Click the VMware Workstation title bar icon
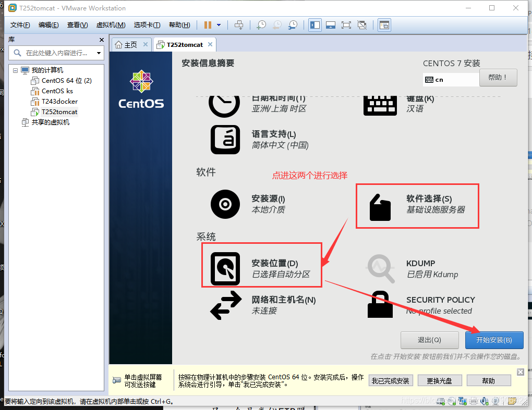The image size is (532, 410). pyautogui.click(x=12, y=8)
